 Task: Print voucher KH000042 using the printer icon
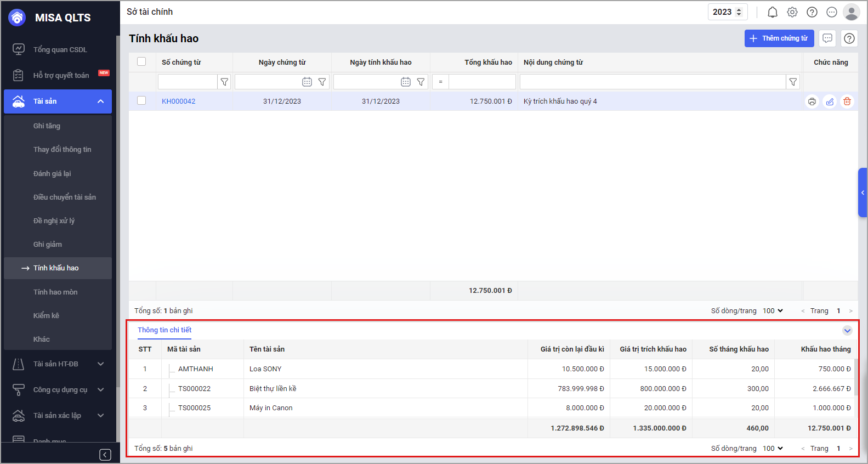coord(812,101)
